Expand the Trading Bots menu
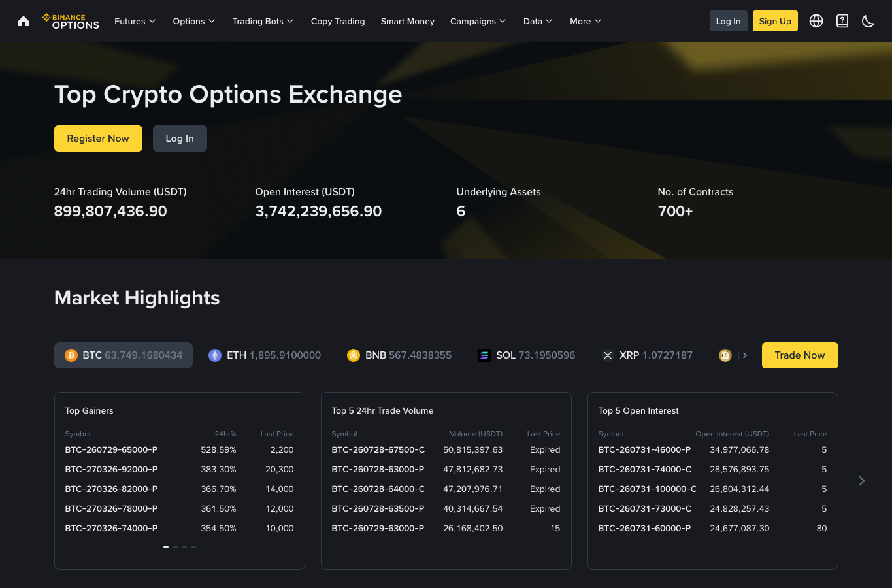Viewport: 892px width, 588px height. click(x=263, y=21)
